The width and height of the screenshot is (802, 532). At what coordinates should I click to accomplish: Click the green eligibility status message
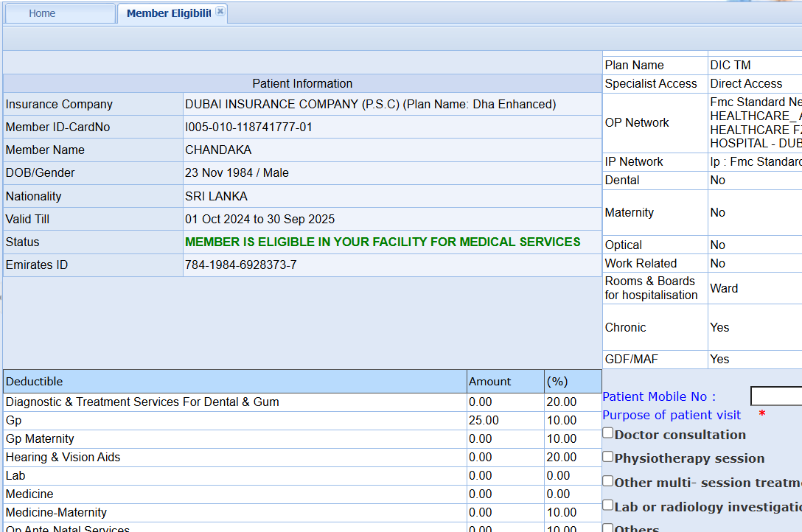click(x=383, y=242)
